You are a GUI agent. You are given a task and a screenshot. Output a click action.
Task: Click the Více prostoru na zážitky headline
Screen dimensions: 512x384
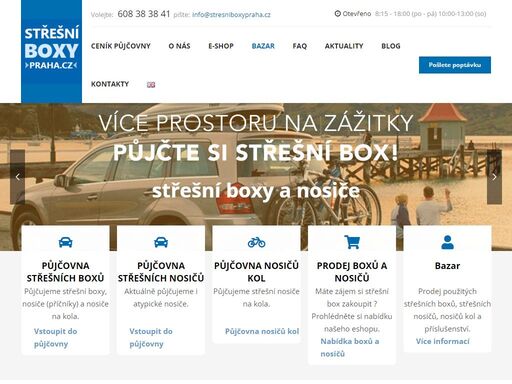click(256, 123)
